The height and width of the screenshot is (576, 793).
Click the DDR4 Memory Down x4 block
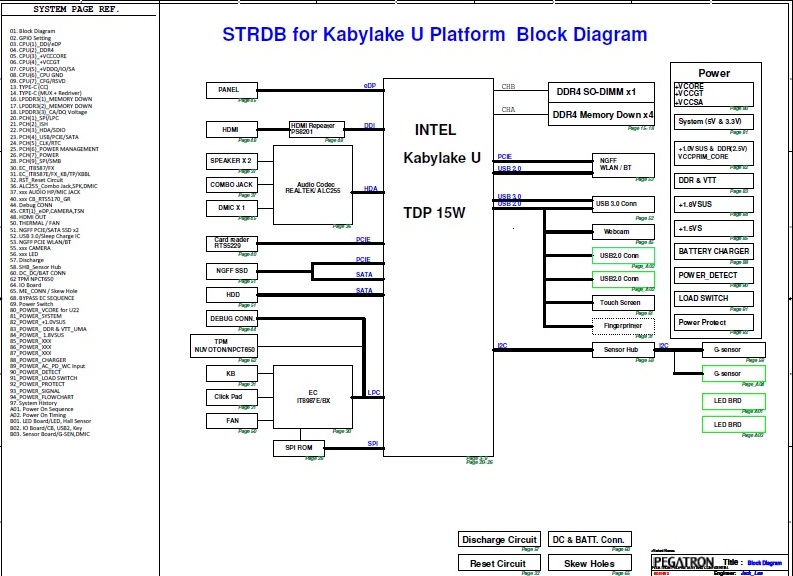pyautogui.click(x=601, y=115)
